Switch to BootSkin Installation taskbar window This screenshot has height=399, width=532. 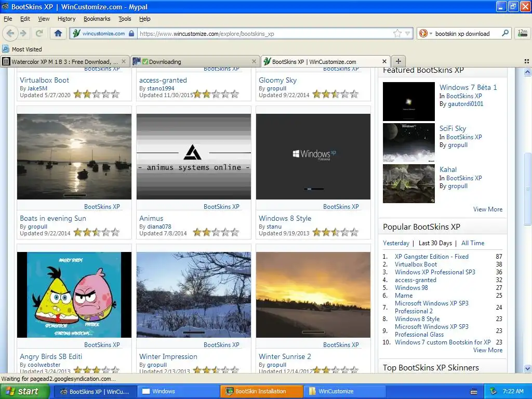pyautogui.click(x=261, y=391)
